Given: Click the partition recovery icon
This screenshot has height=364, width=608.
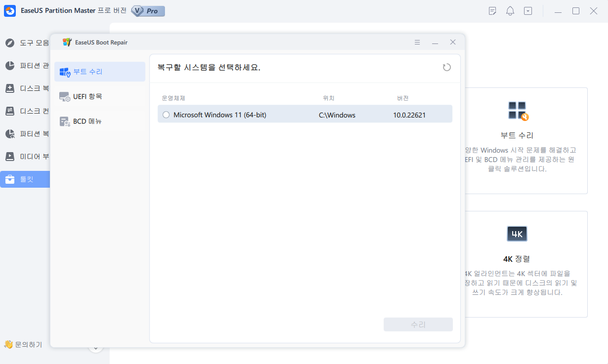Looking at the screenshot, I should (10, 134).
